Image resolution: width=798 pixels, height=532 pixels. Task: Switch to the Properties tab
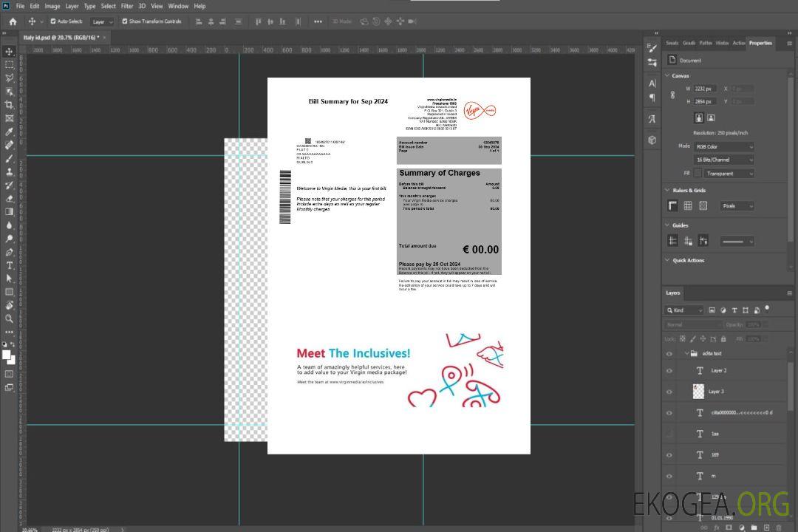coord(760,44)
